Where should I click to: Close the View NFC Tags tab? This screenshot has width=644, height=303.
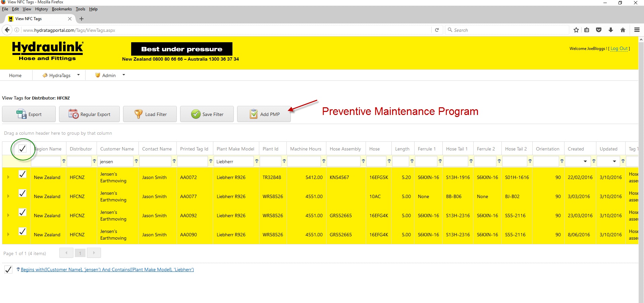pos(70,19)
